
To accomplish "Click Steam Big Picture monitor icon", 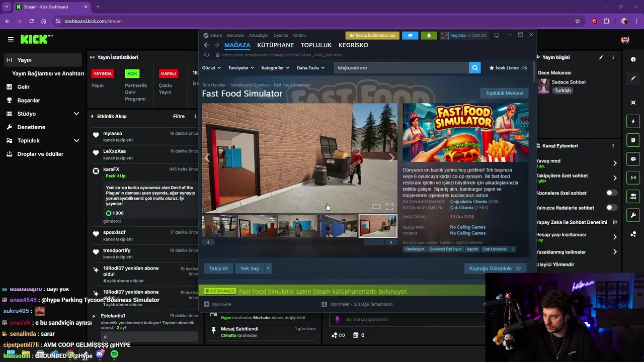I will click(x=497, y=35).
